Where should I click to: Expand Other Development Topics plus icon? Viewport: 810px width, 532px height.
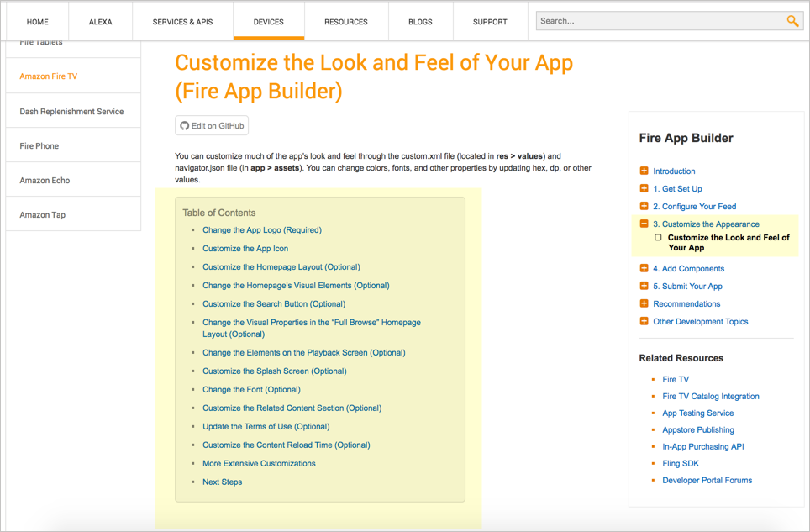644,321
